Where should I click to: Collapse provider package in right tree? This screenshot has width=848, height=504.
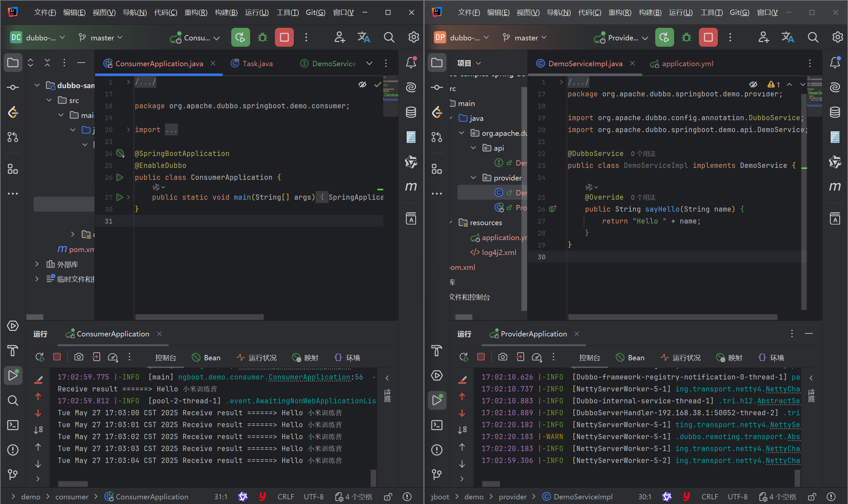(473, 177)
